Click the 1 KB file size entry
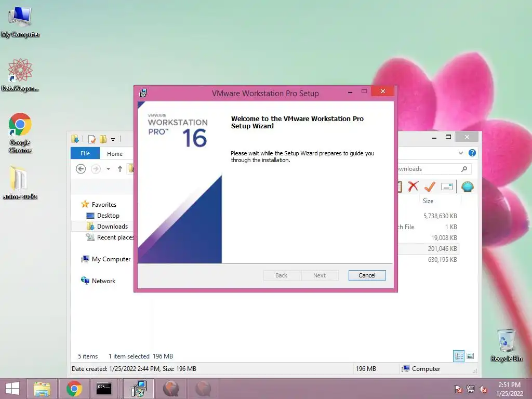Screen dimensions: 532x399 pyautogui.click(x=451, y=227)
